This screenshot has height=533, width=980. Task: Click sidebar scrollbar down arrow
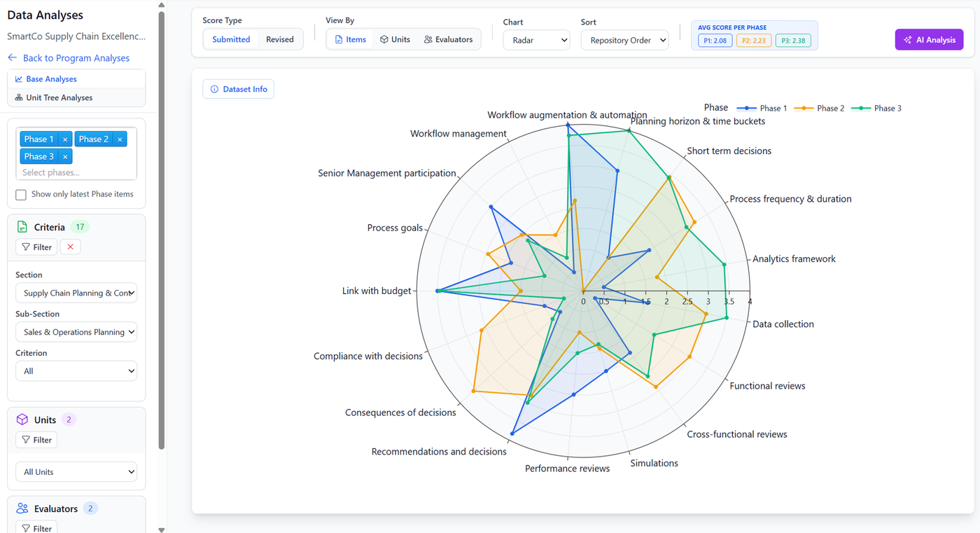click(x=162, y=529)
